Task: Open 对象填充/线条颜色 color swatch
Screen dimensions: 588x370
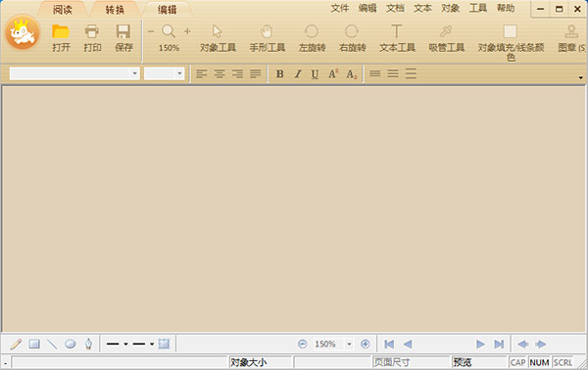Action: pos(511,32)
